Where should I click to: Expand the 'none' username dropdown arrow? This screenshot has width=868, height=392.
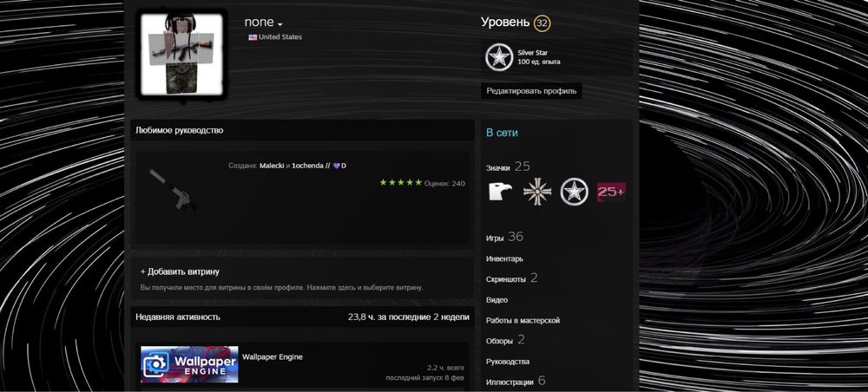click(x=280, y=24)
